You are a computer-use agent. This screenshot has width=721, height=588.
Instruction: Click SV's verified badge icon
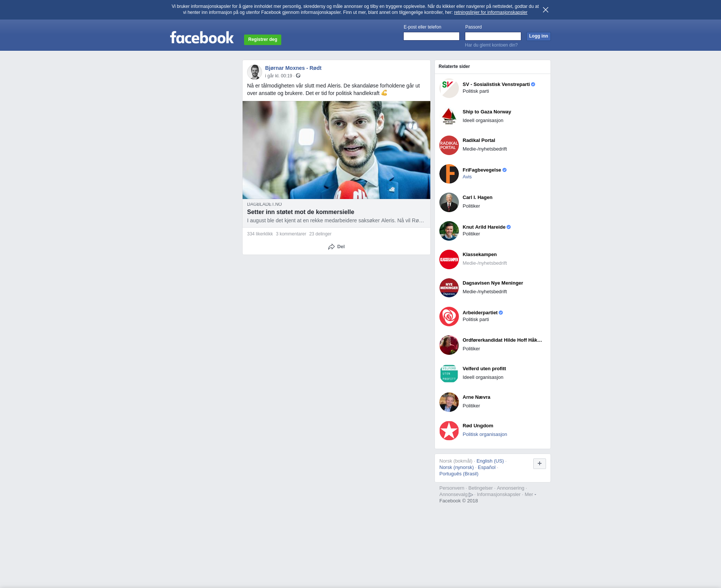(x=533, y=84)
